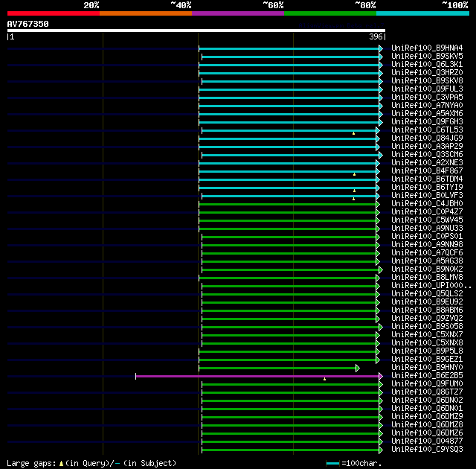
Task: Select the UniRef100_B8LMV8 label
Action: pyautogui.click(x=427, y=278)
